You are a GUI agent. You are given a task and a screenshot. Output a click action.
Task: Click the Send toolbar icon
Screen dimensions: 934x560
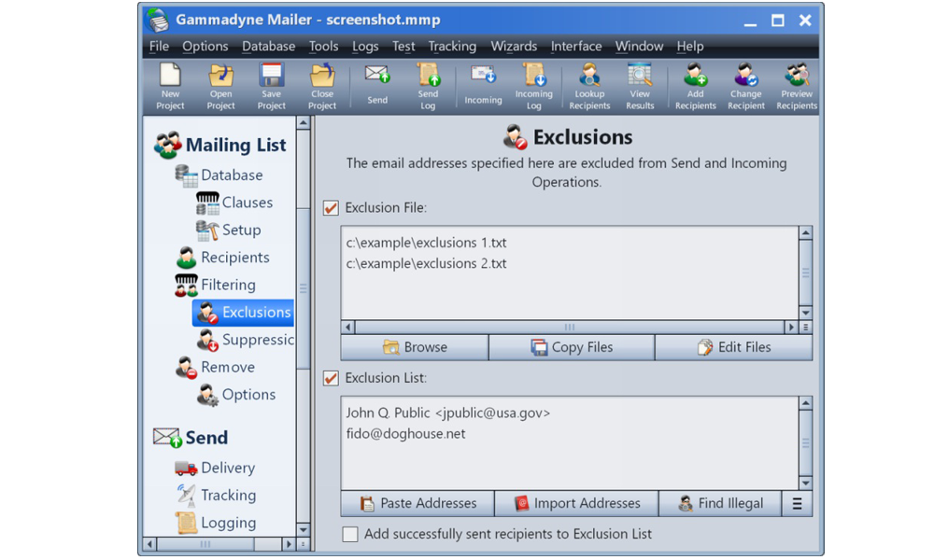pos(376,86)
